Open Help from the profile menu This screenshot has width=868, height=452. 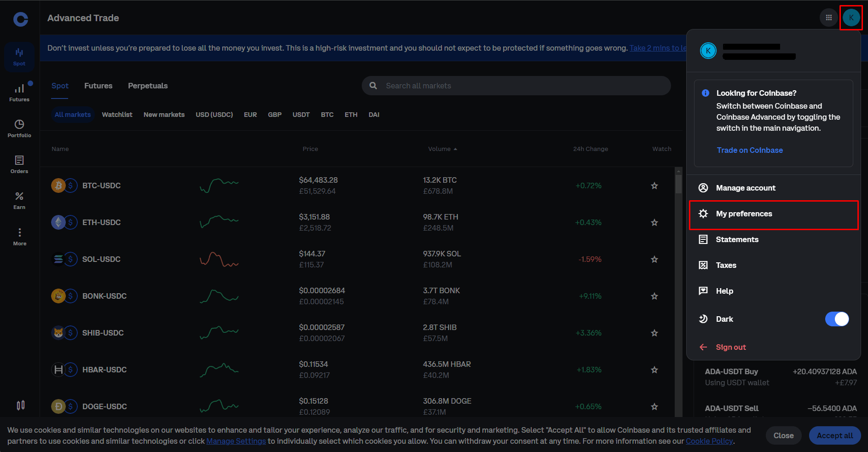coord(774,291)
